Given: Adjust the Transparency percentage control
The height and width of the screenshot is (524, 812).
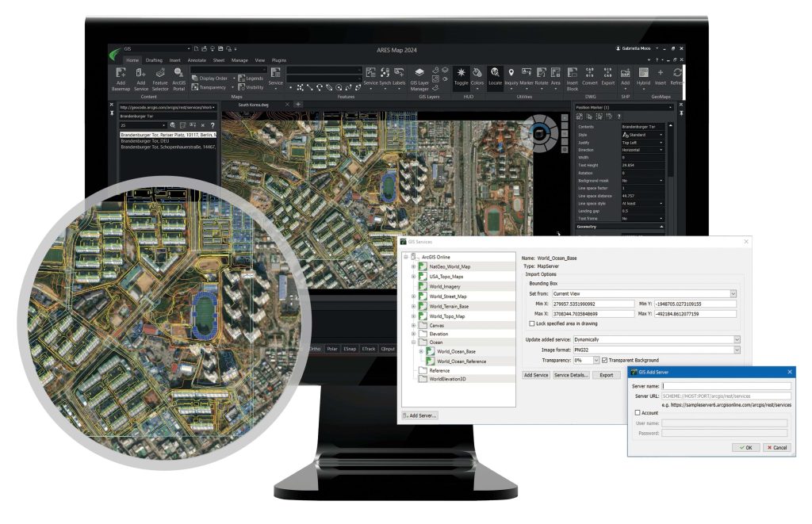Looking at the screenshot, I should point(587,360).
